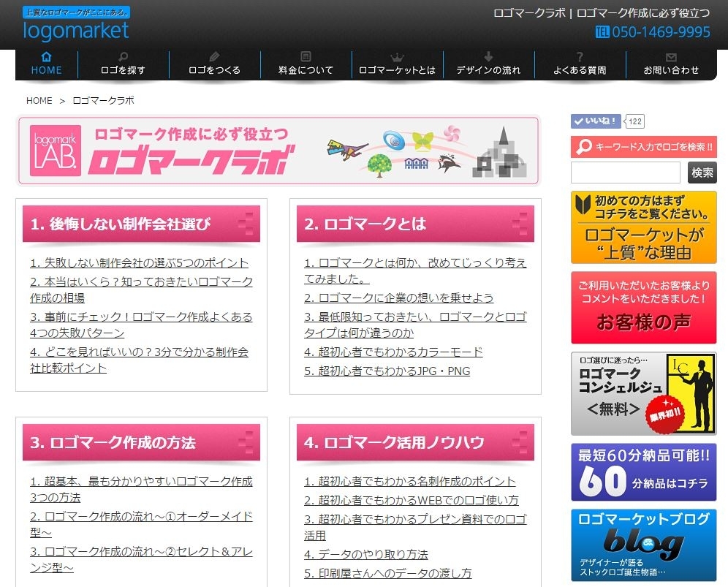Select ロゴマーケットとは in the navigation bar
Image resolution: width=728 pixels, height=587 pixels.
pyautogui.click(x=398, y=64)
